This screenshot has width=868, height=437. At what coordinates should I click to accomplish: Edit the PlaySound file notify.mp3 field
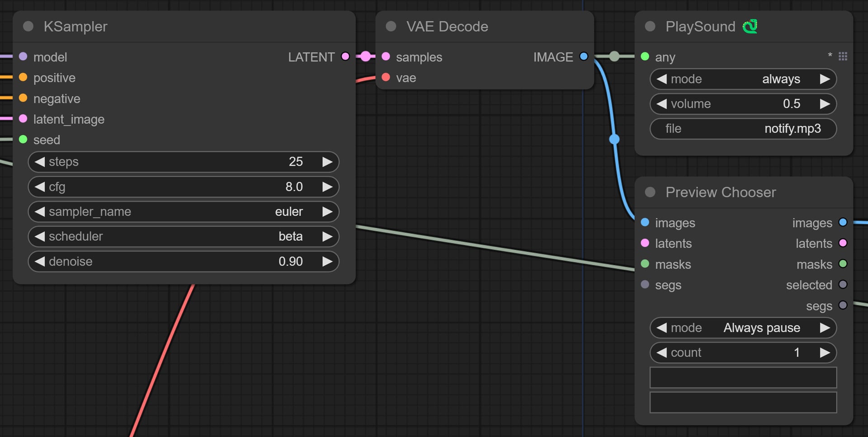point(743,129)
